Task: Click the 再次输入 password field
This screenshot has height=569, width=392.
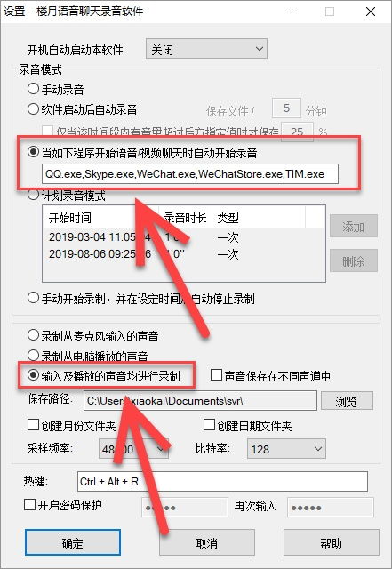Action: [331, 508]
